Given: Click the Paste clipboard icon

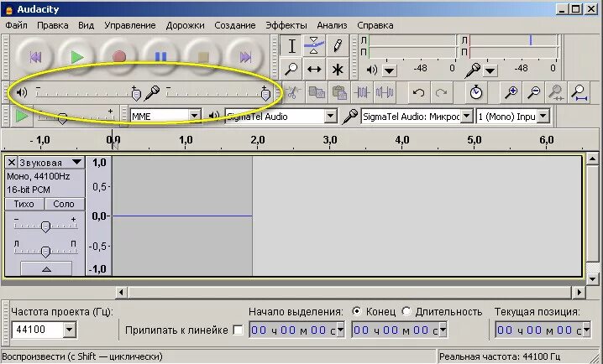Looking at the screenshot, I should coord(339,92).
